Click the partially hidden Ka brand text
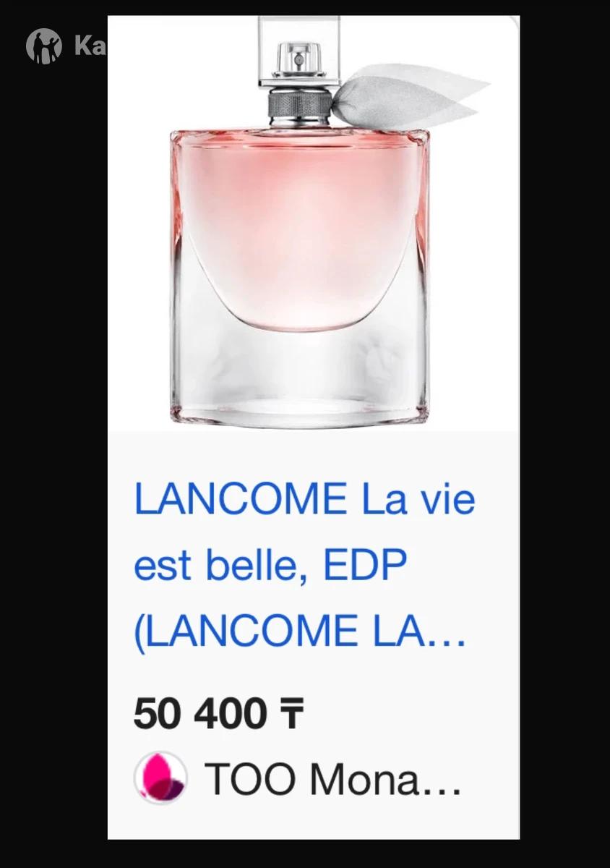Viewport: 610px width, 868px height. coord(90,47)
